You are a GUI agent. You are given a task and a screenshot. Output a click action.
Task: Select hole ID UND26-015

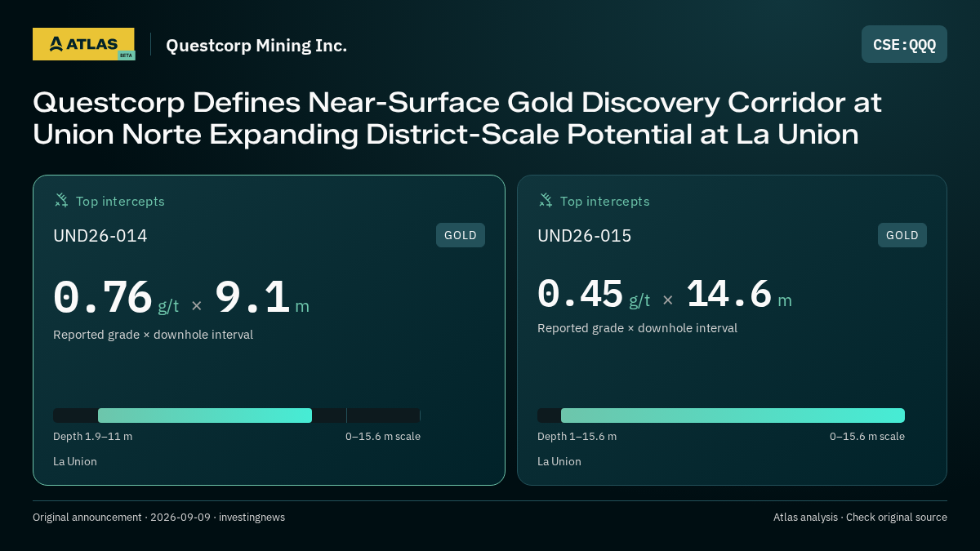coord(585,236)
